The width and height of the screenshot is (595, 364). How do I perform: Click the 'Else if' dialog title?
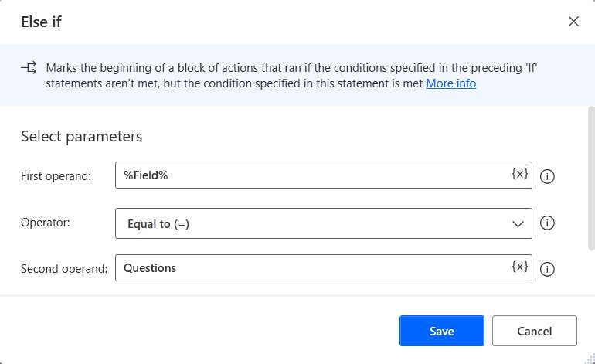[41, 22]
